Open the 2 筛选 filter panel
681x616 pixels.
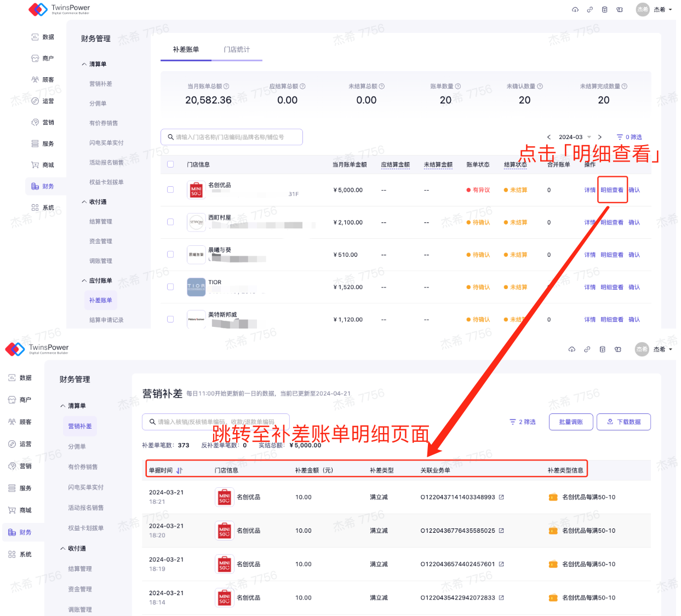click(523, 422)
